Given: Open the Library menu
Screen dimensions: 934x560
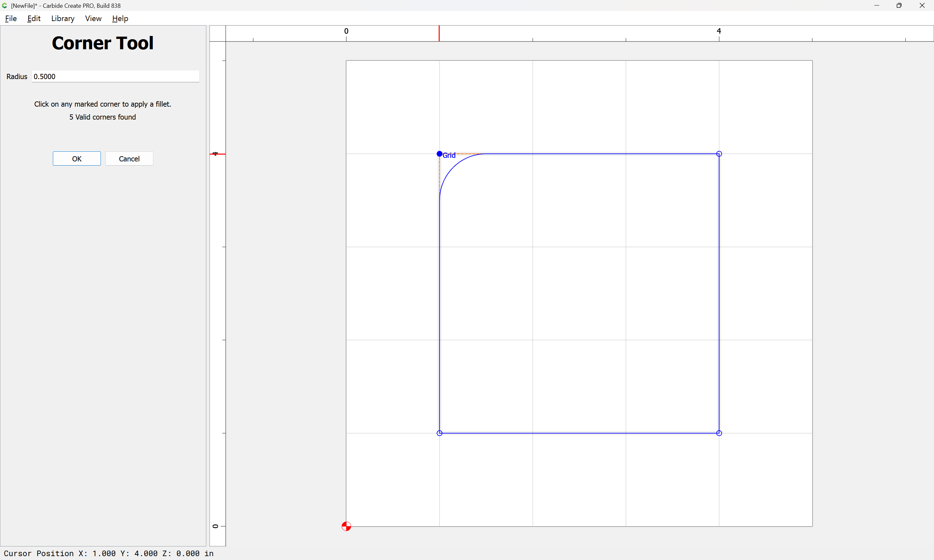Looking at the screenshot, I should click(63, 18).
